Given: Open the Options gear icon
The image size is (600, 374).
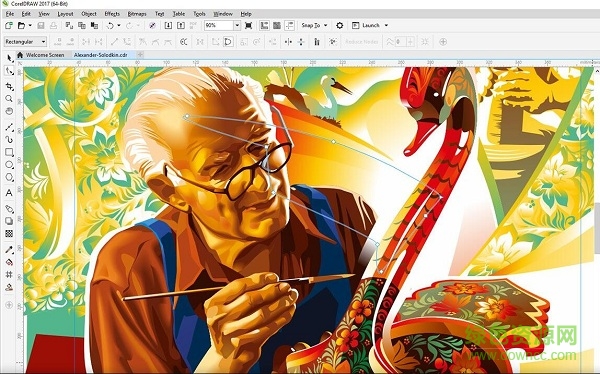Looking at the screenshot, I should [339, 25].
